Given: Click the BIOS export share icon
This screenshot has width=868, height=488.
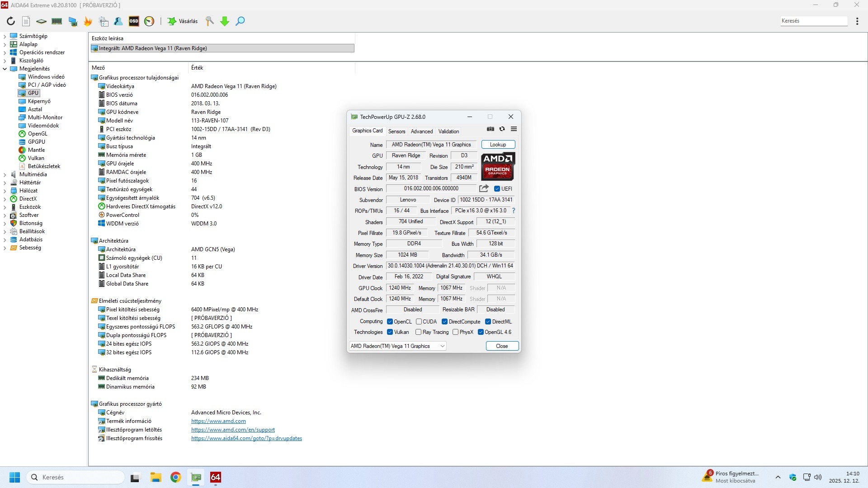Looking at the screenshot, I should [x=484, y=188].
